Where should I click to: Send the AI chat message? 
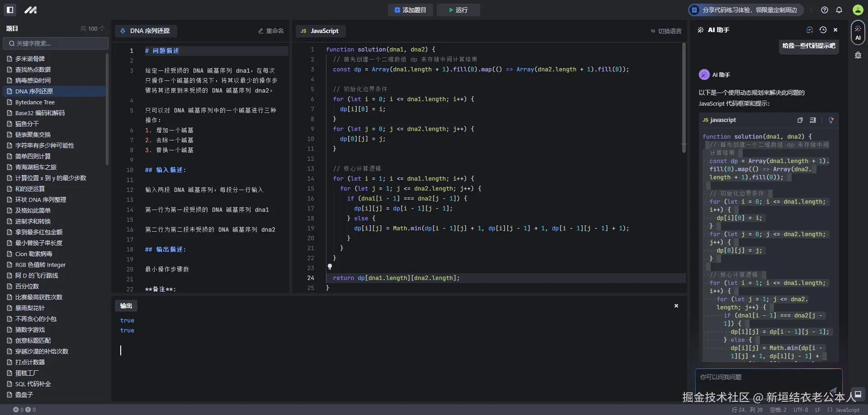(x=833, y=390)
